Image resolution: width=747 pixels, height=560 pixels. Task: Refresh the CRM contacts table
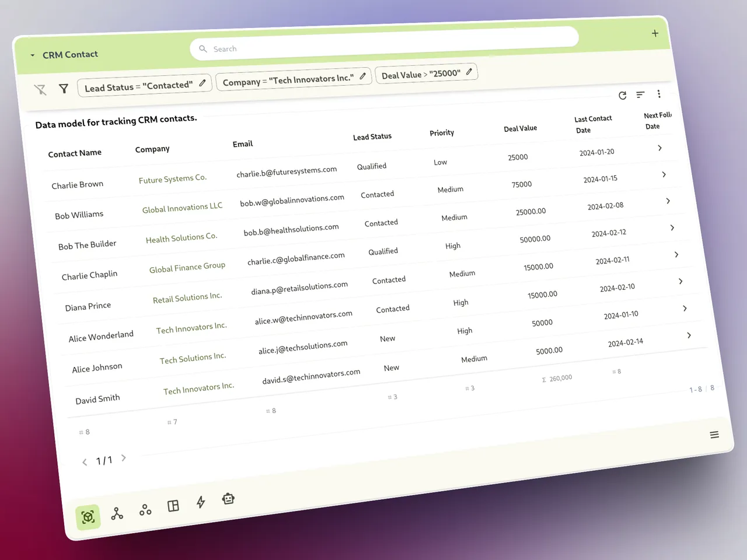click(x=622, y=95)
